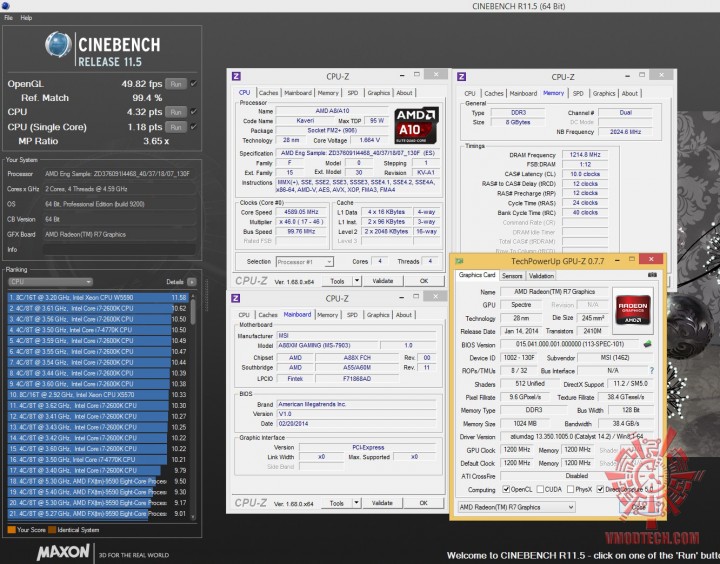Close the GPU-Z window
Screen dimensions: 720x564
651,259
